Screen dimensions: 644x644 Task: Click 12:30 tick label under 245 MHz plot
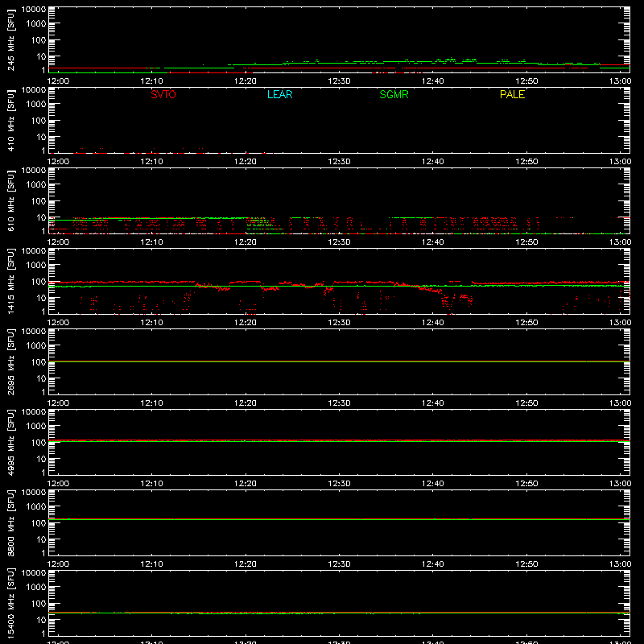click(339, 81)
